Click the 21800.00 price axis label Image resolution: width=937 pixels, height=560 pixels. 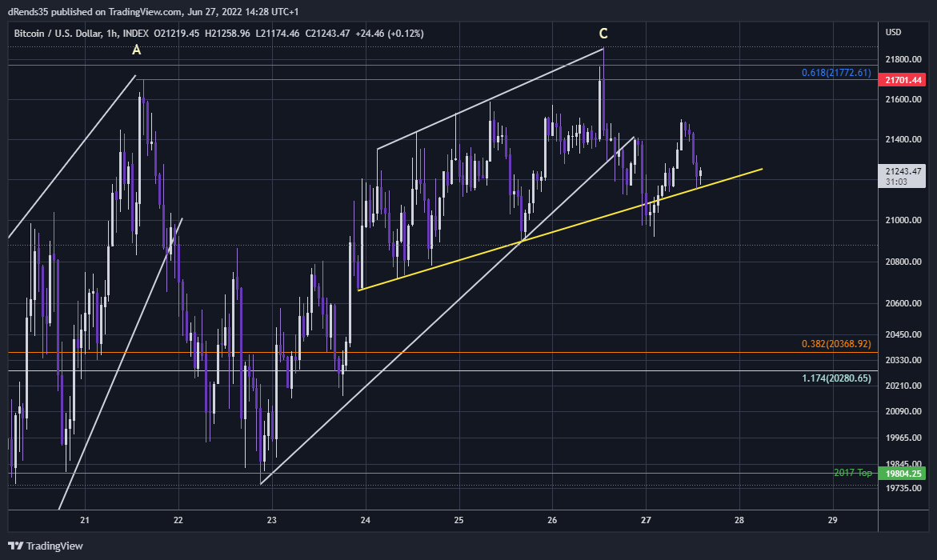click(903, 59)
